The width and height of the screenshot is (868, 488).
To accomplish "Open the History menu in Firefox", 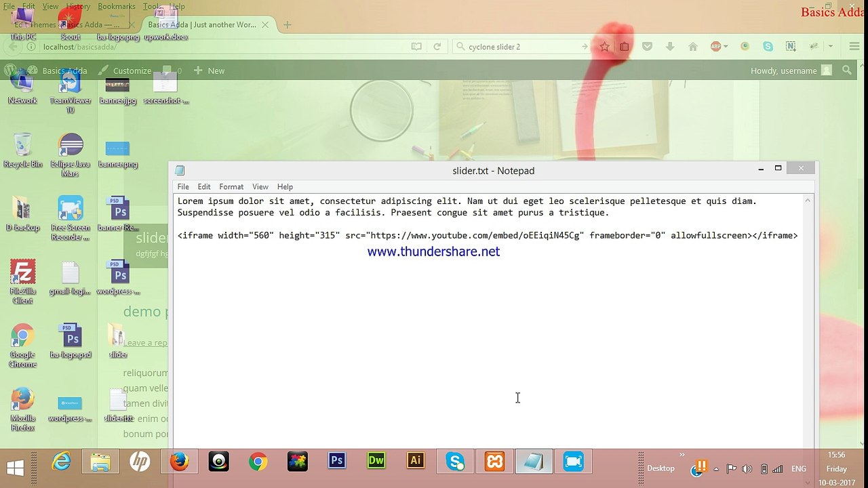I will [x=78, y=6].
